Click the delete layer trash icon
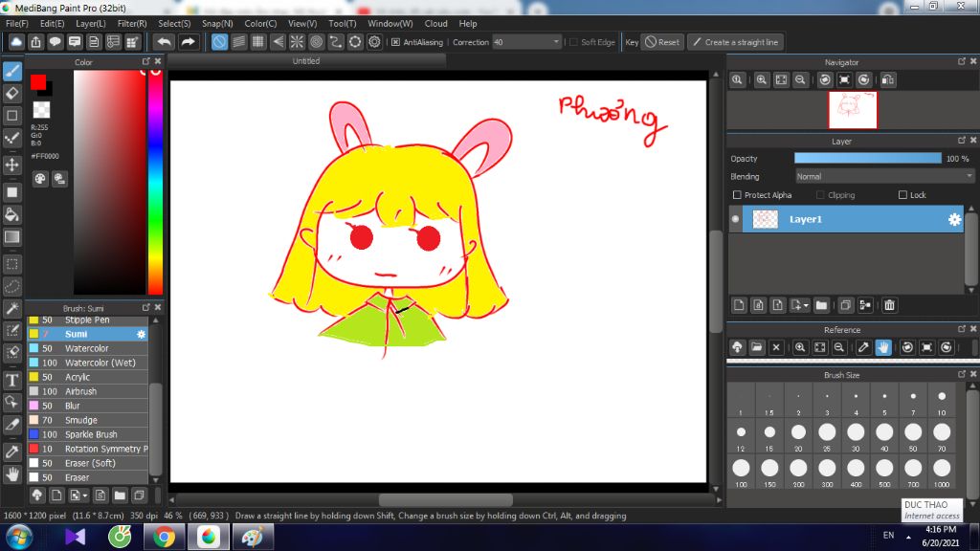The width and height of the screenshot is (980, 551). click(889, 305)
